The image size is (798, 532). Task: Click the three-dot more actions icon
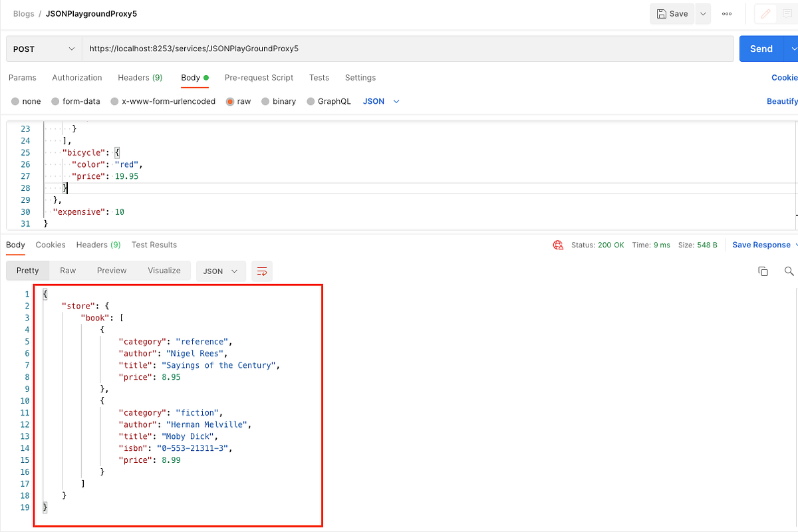pos(726,13)
